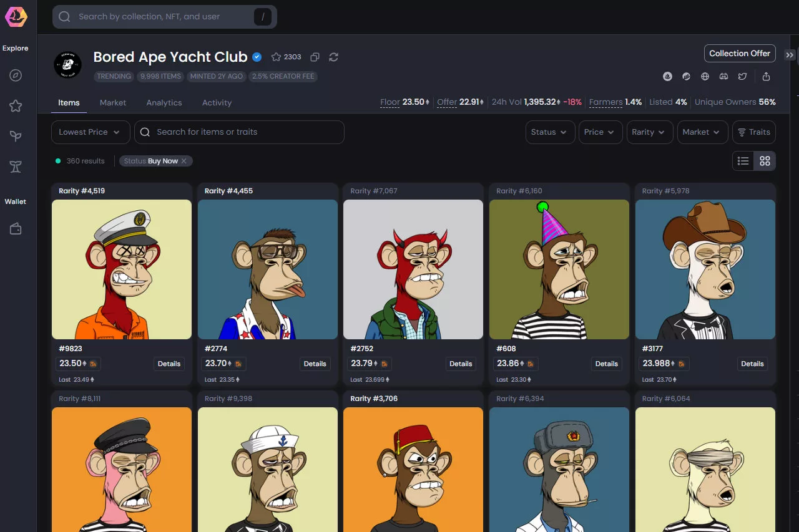Viewport: 799px width, 532px height.
Task: Click the slash shortcut key badge in the search bar
Action: click(263, 17)
